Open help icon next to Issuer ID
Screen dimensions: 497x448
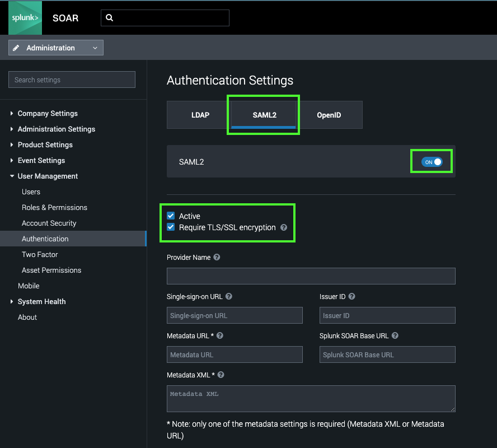pyautogui.click(x=351, y=296)
